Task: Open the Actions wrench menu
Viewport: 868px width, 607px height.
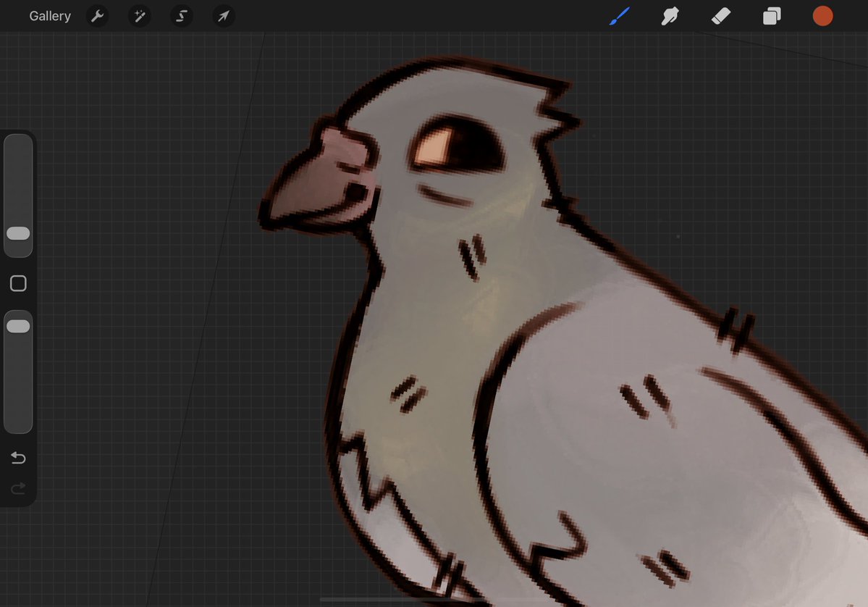Action: pos(98,16)
